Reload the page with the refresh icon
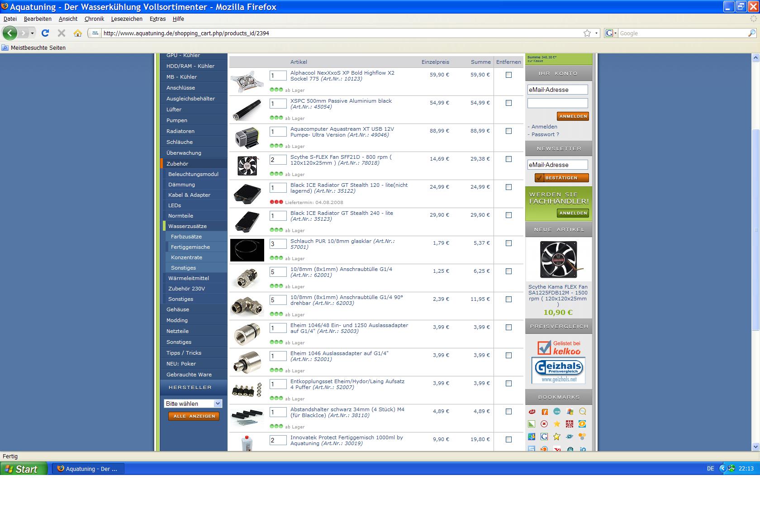The height and width of the screenshot is (532, 760). pyautogui.click(x=45, y=33)
